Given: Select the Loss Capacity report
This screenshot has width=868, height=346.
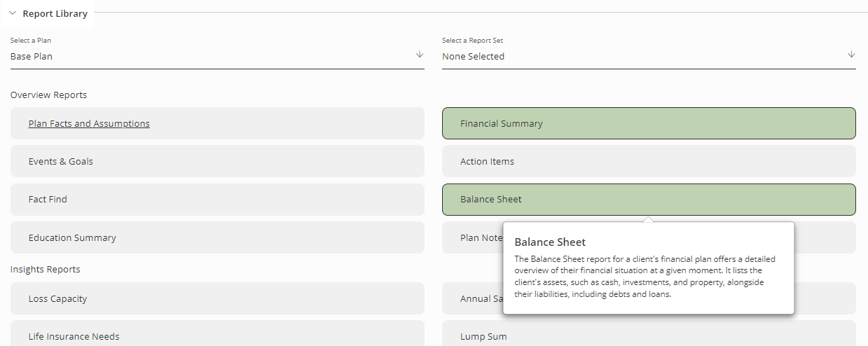Looking at the screenshot, I should coord(217,298).
